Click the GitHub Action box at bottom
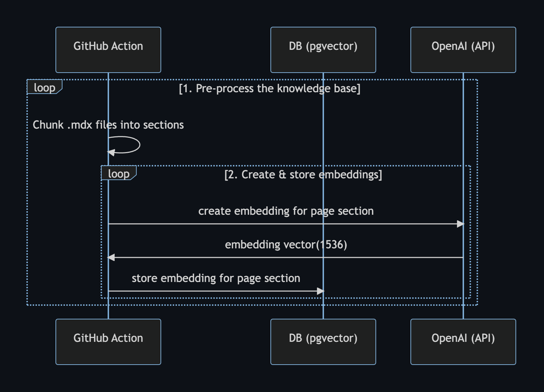 (x=108, y=341)
